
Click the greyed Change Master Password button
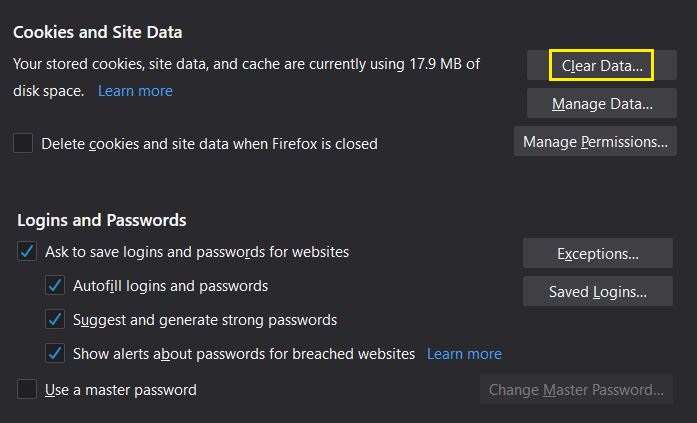(576, 390)
